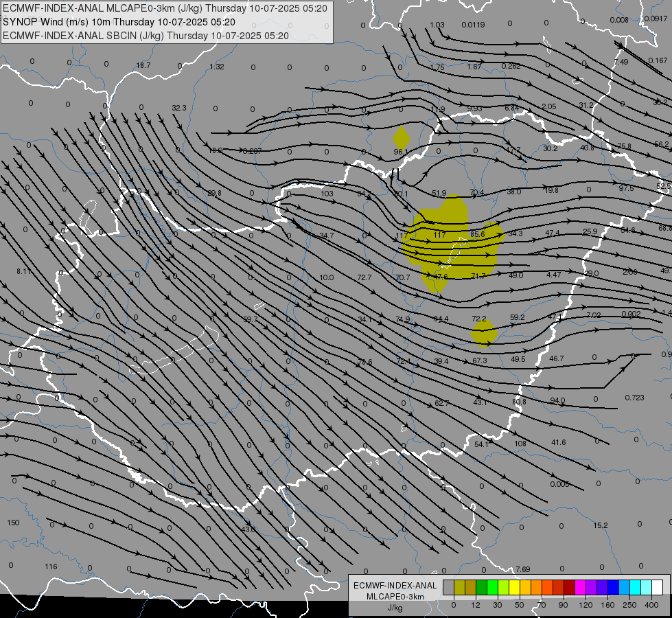Click the SBCIN title line in header
Screen dimensions: 672x618
146,36
